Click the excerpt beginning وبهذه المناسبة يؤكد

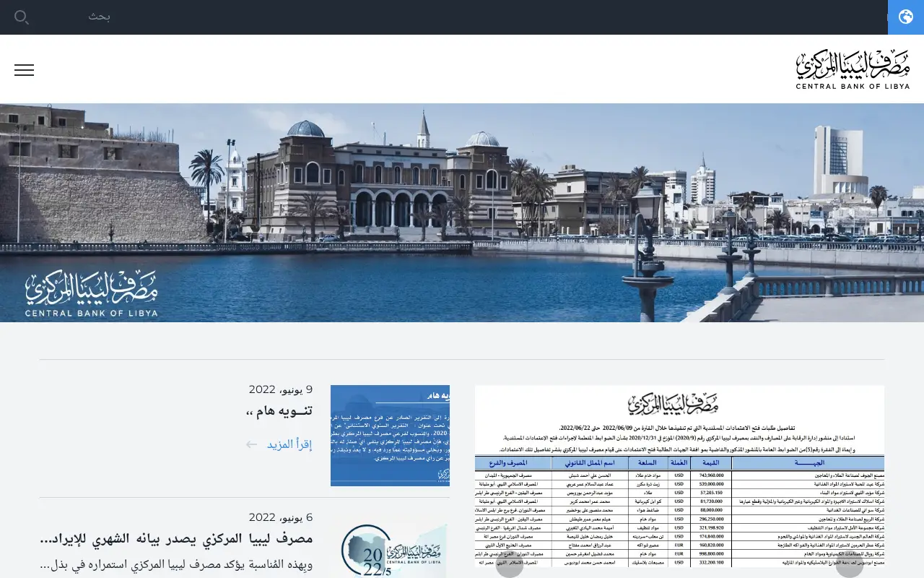coord(176,564)
